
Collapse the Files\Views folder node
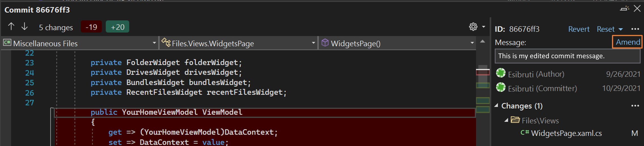coord(506,120)
